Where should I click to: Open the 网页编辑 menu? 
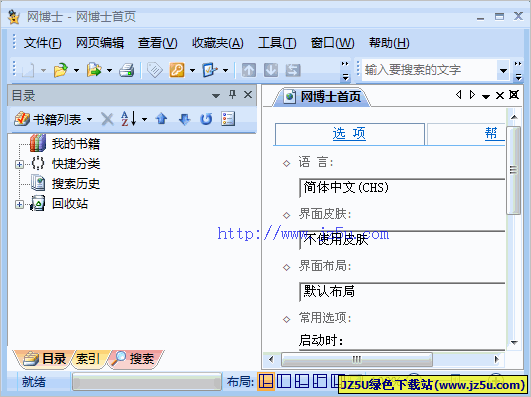tap(100, 43)
